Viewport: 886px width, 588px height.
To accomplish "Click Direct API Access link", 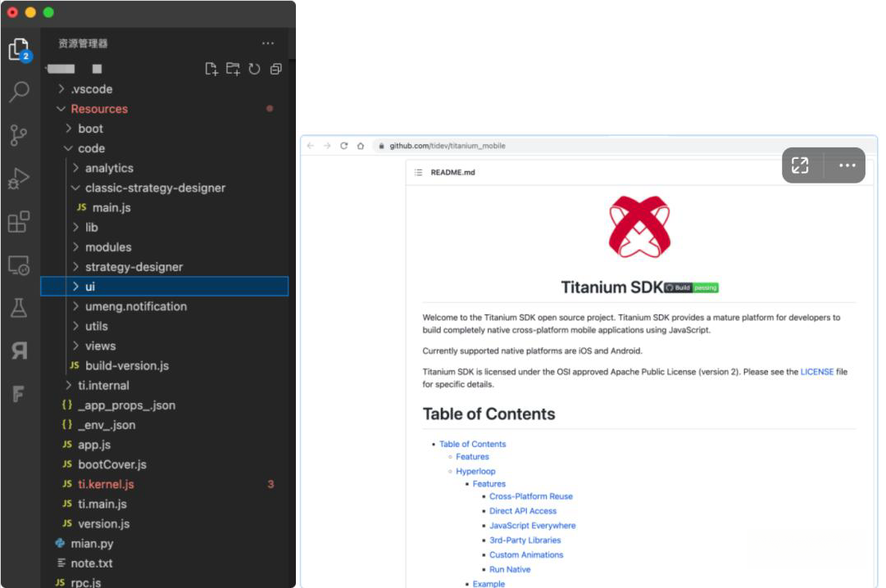I will tap(523, 511).
